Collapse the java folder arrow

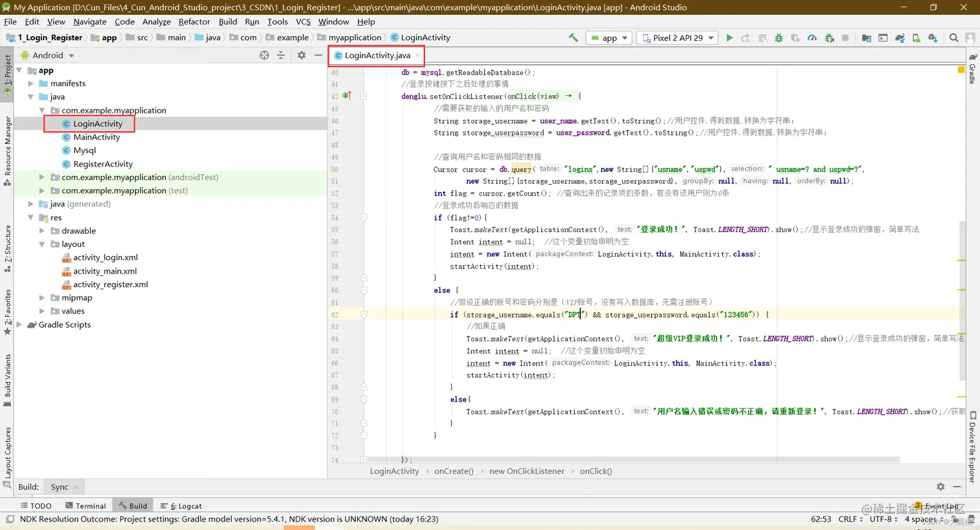(x=30, y=97)
